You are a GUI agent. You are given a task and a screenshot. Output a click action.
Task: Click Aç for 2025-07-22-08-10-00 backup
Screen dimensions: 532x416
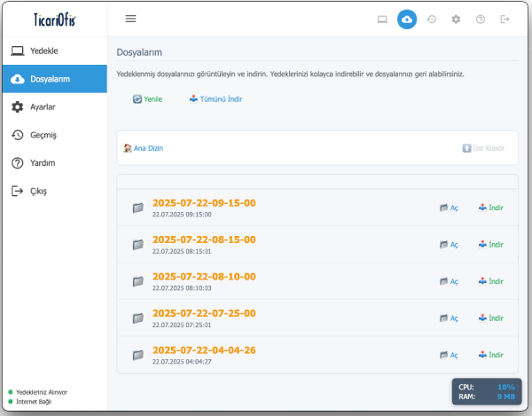(x=449, y=281)
